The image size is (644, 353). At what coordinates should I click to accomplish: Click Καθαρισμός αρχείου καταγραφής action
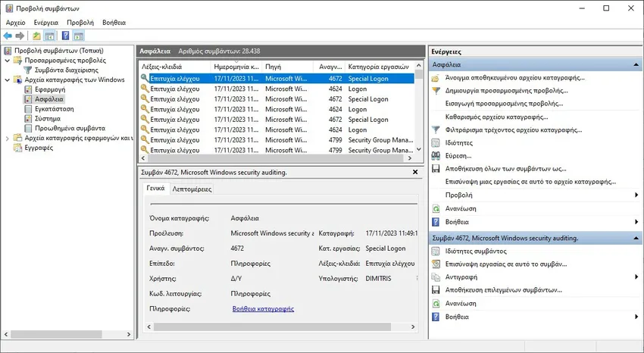tap(496, 117)
